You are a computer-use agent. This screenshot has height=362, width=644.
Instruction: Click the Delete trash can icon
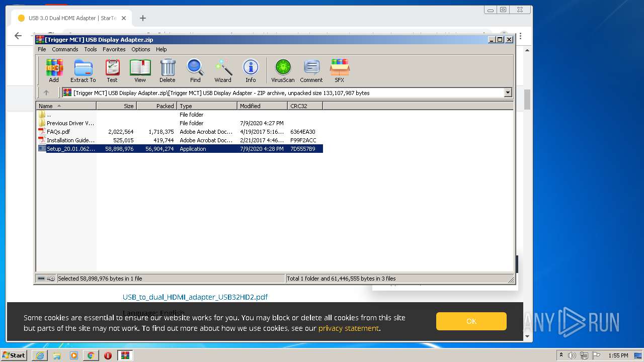coord(168,70)
